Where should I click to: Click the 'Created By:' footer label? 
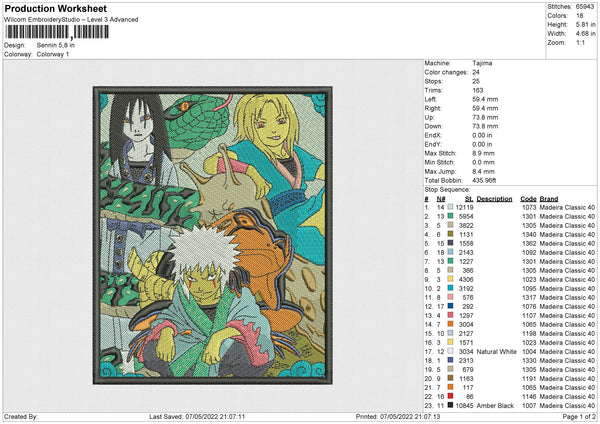click(x=21, y=416)
